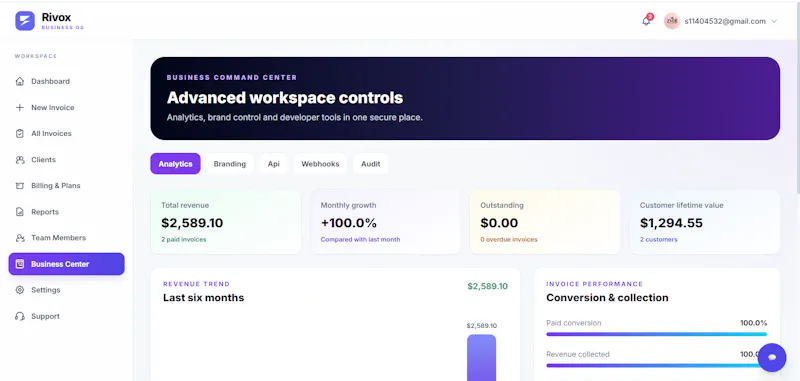This screenshot has height=381, width=800.
Task: Click the Rivox logo icon
Action: [x=24, y=21]
